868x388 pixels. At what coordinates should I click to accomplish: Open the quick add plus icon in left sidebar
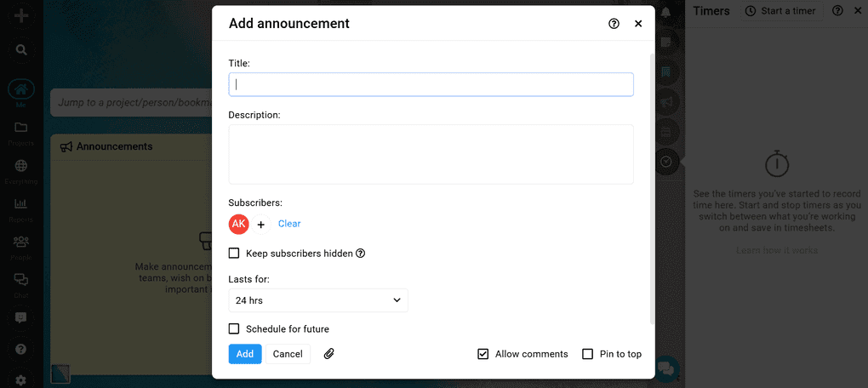point(21,15)
